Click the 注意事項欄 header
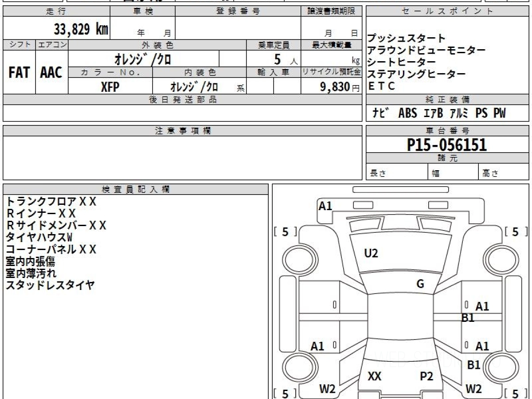 [182, 131]
